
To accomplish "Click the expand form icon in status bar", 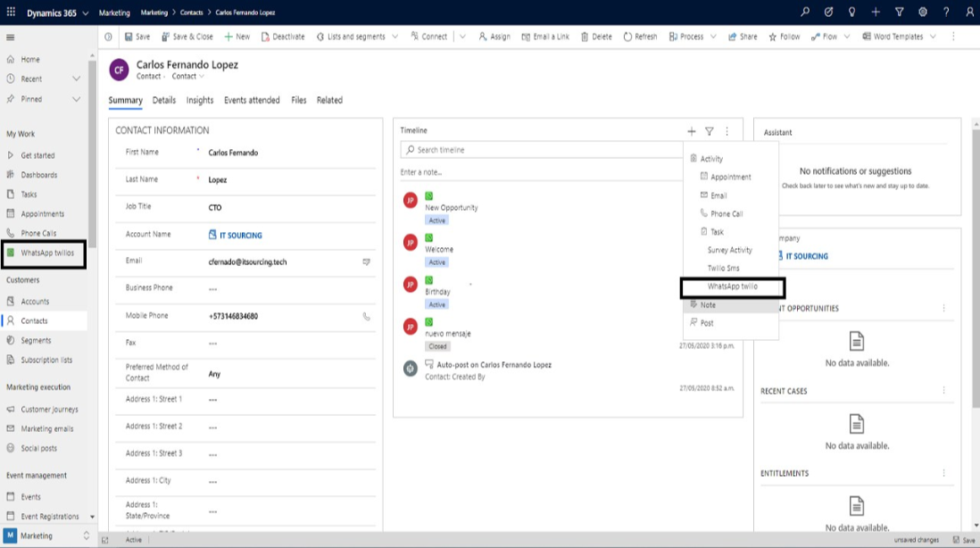I will 105,540.
